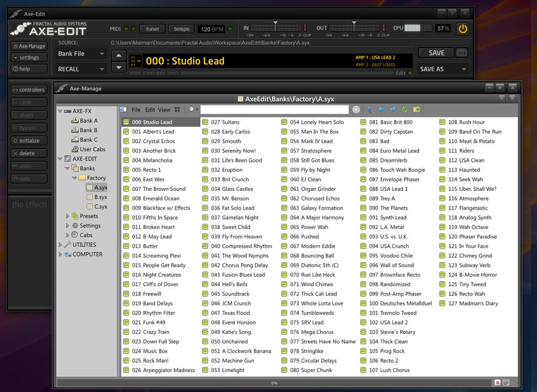Collapse the Banks folder node
Image resolution: width=537 pixels, height=392 pixels.
pyautogui.click(x=67, y=168)
